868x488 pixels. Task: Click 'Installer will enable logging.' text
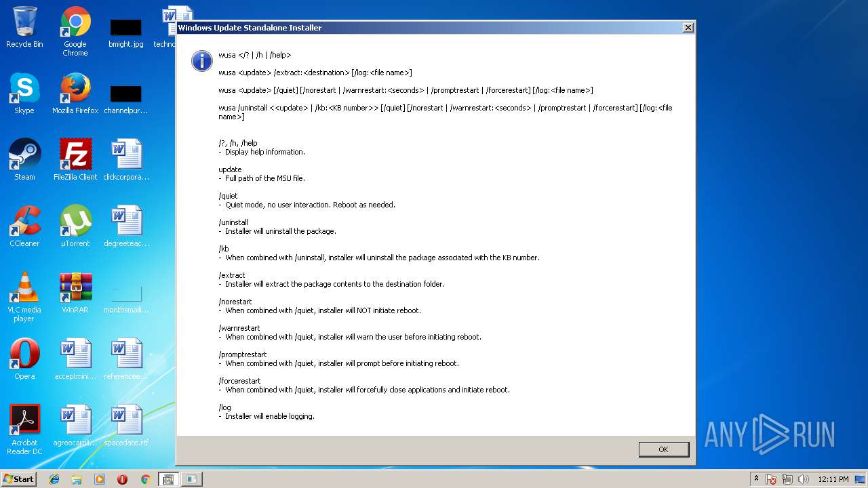pyautogui.click(x=270, y=416)
